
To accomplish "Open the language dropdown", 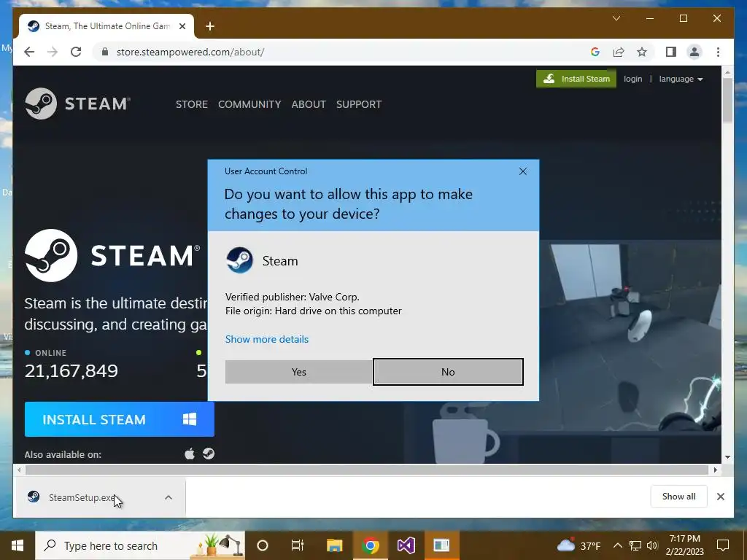I will [x=681, y=79].
